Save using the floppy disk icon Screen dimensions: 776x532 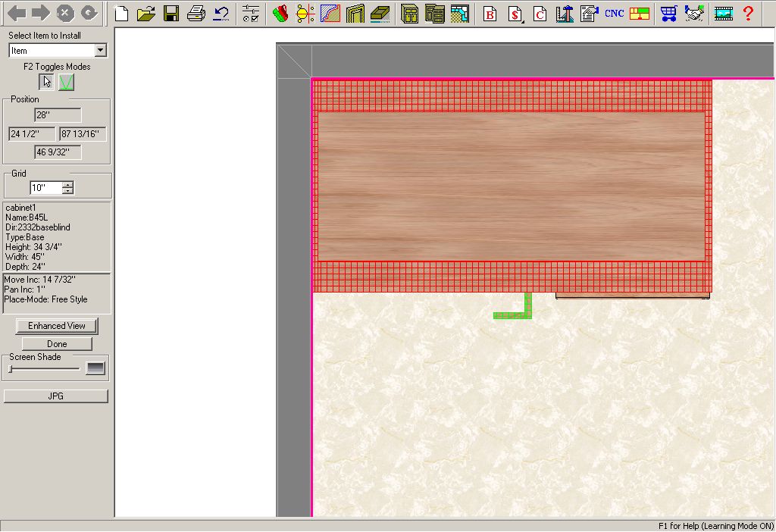(171, 14)
